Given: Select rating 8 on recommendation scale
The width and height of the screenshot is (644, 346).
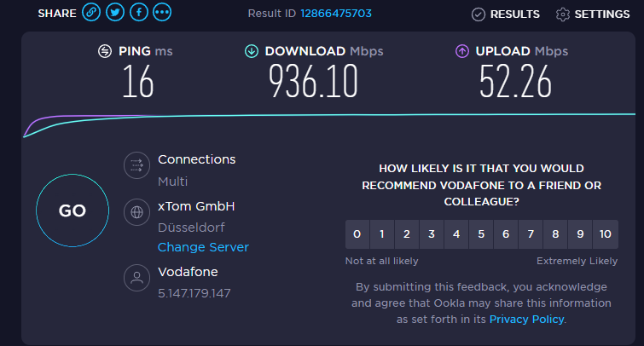Looking at the screenshot, I should (555, 234).
